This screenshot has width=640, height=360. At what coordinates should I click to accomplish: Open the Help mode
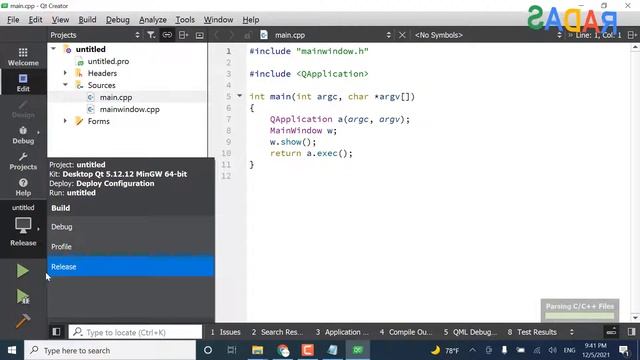(23, 187)
